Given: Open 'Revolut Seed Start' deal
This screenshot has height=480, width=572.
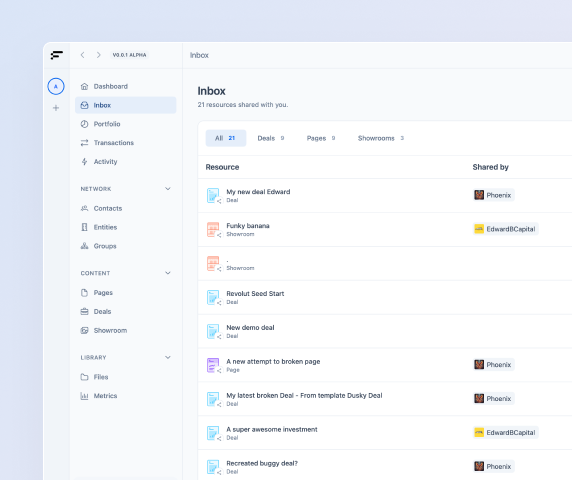Looking at the screenshot, I should click(255, 294).
